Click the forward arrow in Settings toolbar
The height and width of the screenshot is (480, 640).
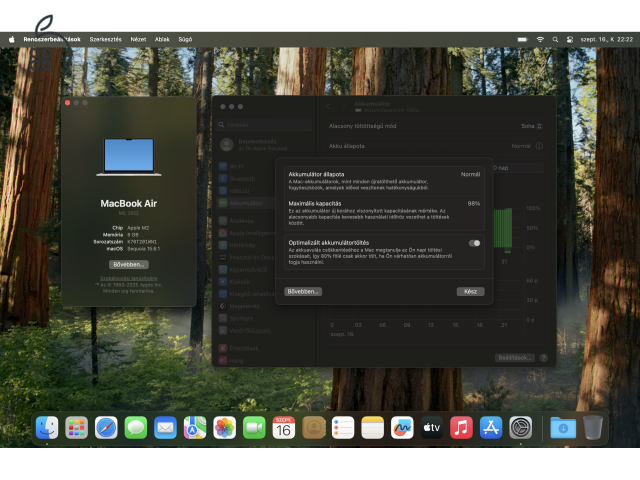pyautogui.click(x=344, y=107)
